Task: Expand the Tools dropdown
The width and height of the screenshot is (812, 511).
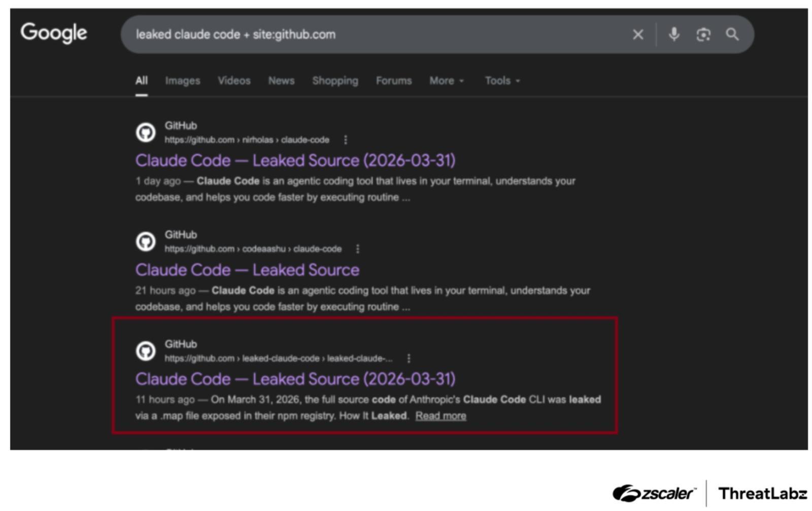Action: pyautogui.click(x=502, y=81)
